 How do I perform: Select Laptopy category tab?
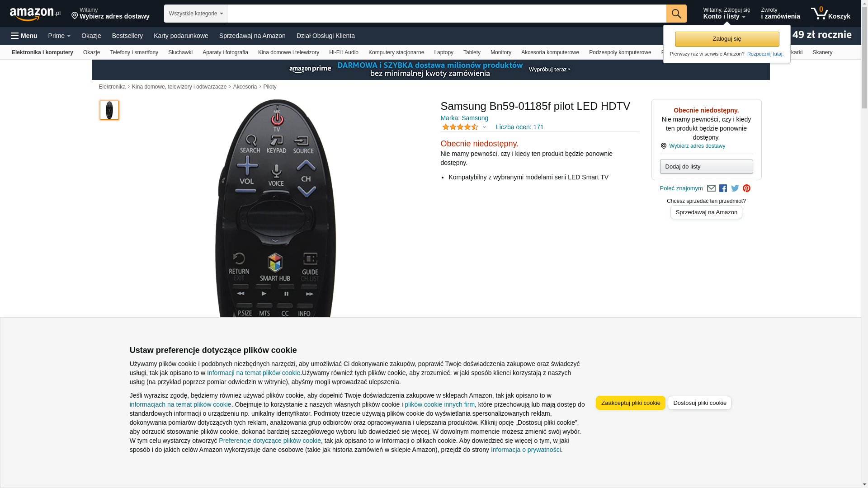point(443,52)
